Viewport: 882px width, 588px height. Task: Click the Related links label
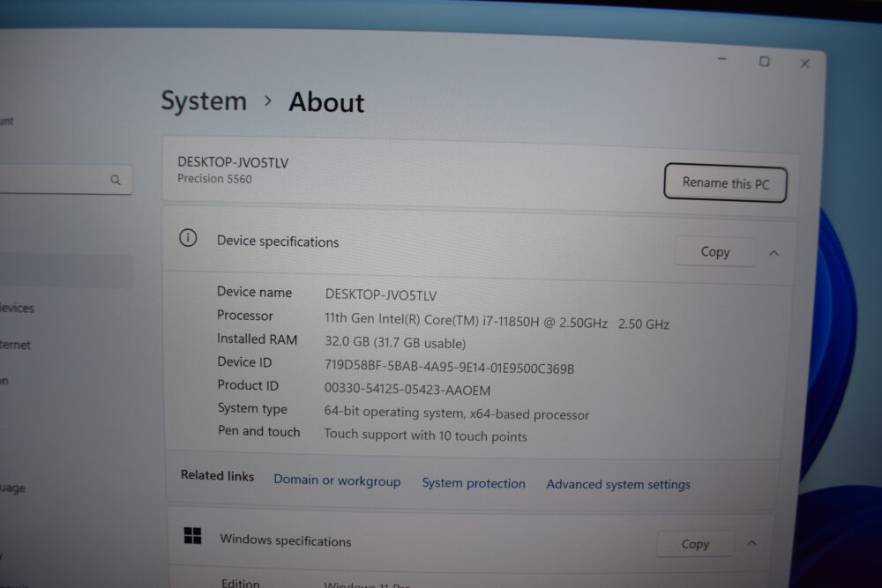point(217,475)
